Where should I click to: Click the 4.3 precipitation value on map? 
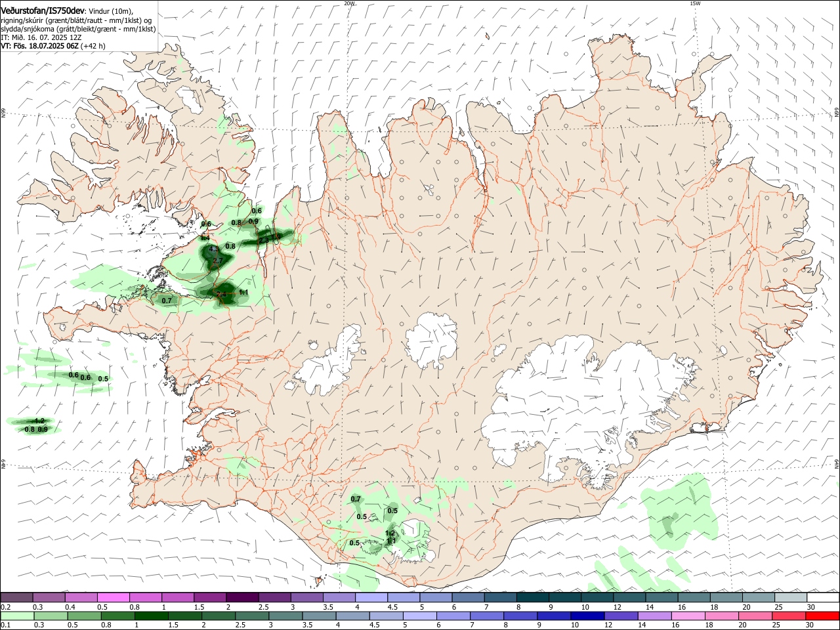coord(214,249)
